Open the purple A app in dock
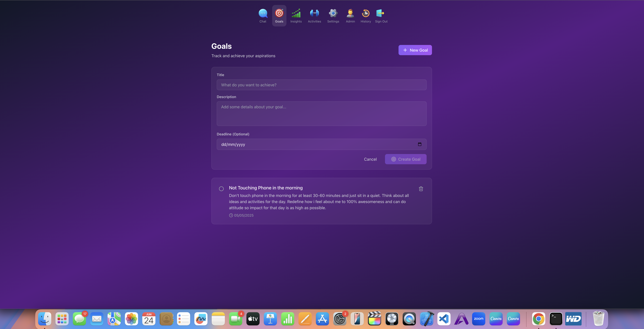 [461, 319]
